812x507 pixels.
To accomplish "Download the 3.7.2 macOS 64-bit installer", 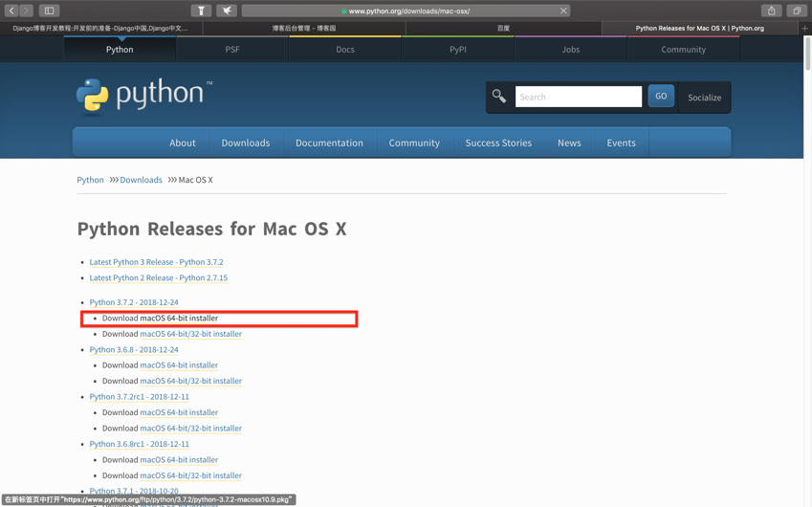I will click(179, 318).
